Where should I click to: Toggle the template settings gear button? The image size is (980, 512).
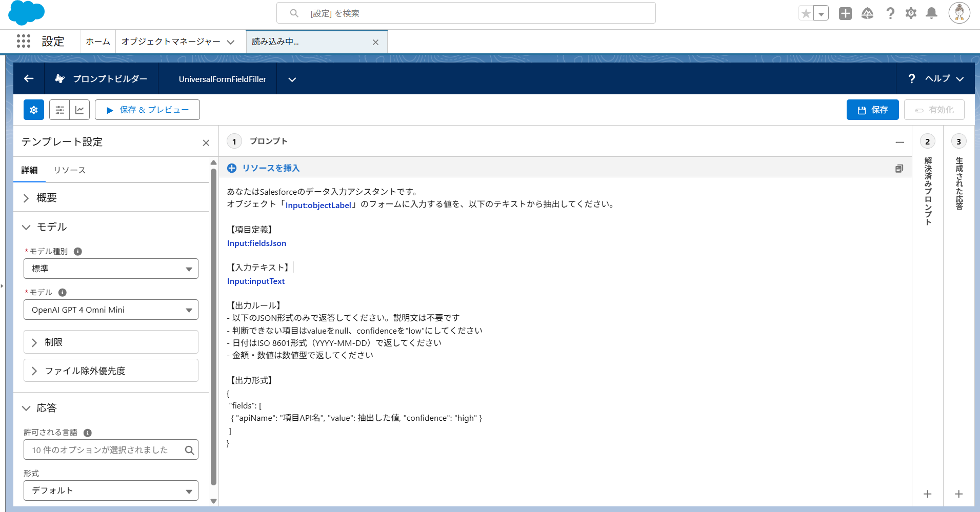pos(34,110)
